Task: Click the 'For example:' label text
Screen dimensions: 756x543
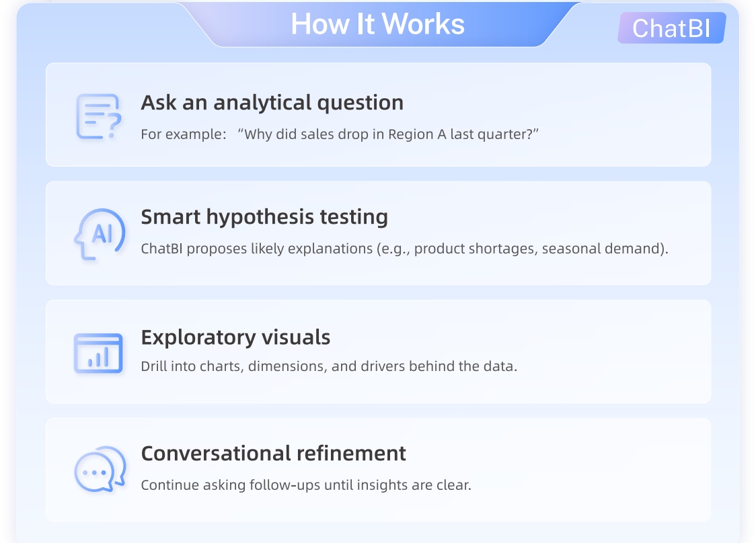Action: (x=183, y=134)
